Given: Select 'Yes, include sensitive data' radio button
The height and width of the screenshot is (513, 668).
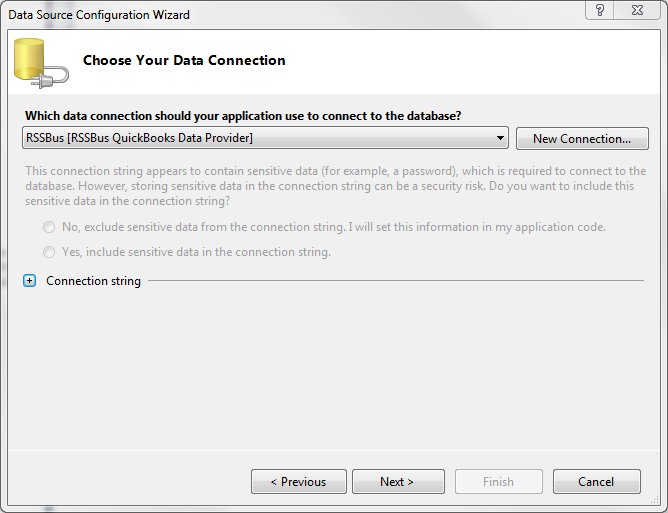Looking at the screenshot, I should coord(49,252).
